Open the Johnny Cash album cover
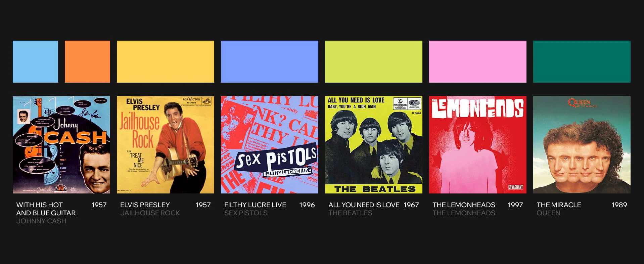The height and width of the screenshot is (264, 644). [61, 145]
